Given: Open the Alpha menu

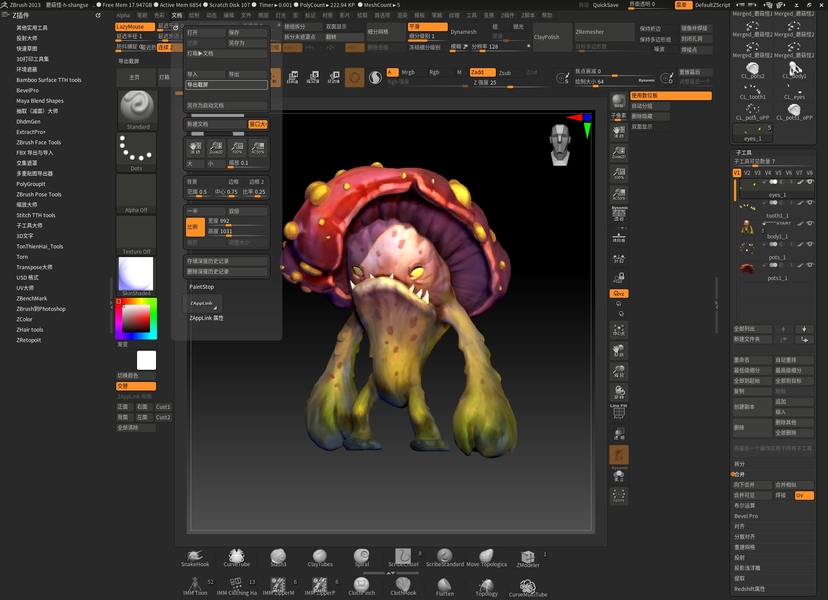Looking at the screenshot, I should point(123,15).
